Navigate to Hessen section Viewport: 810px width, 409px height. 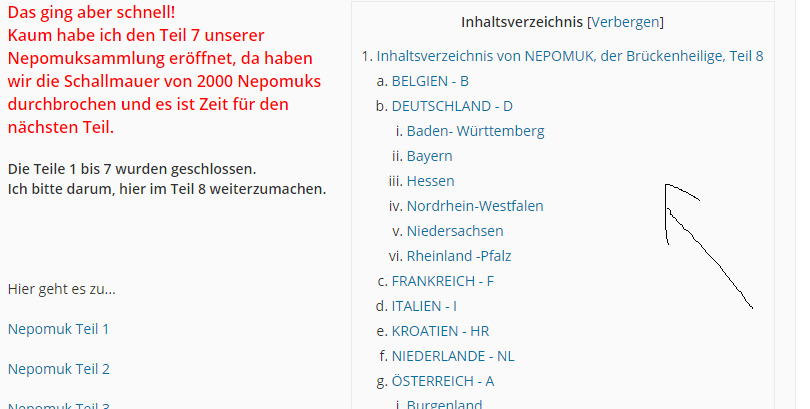430,181
